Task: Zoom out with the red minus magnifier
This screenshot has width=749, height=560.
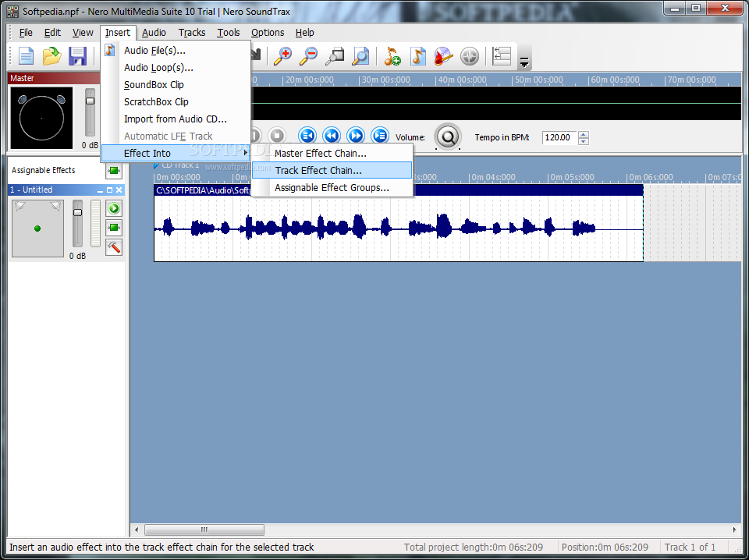Action: [309, 56]
